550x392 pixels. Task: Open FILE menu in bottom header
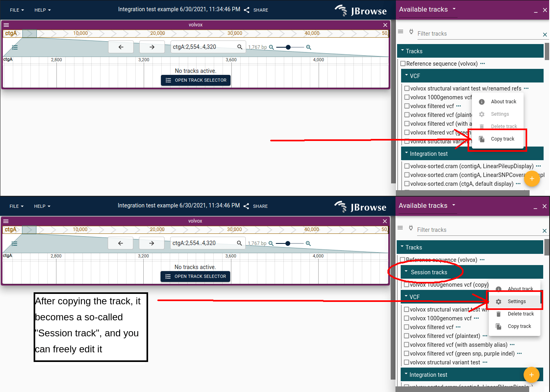coord(16,206)
